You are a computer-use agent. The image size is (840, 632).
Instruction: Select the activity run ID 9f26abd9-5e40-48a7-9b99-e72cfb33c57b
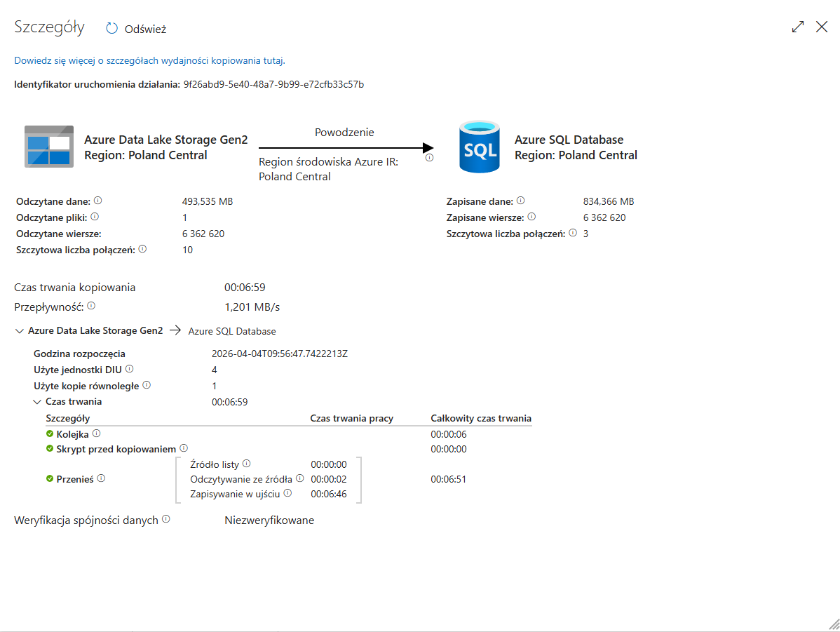[x=273, y=84]
